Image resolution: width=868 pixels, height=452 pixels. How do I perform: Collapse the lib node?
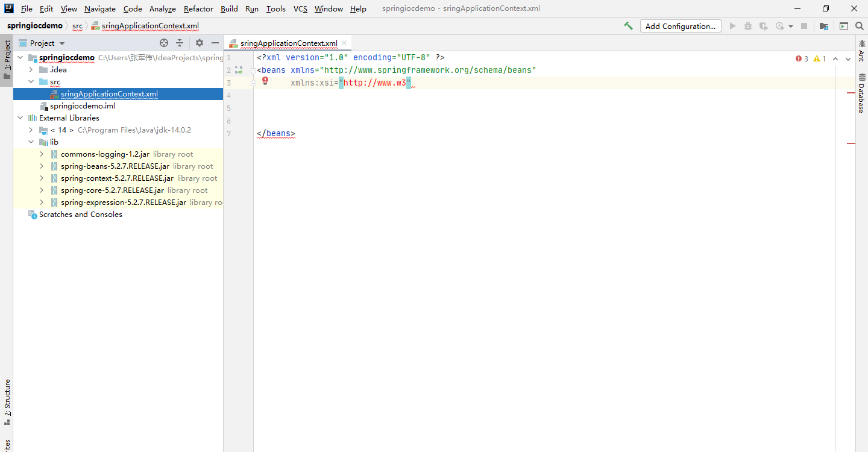click(x=31, y=142)
